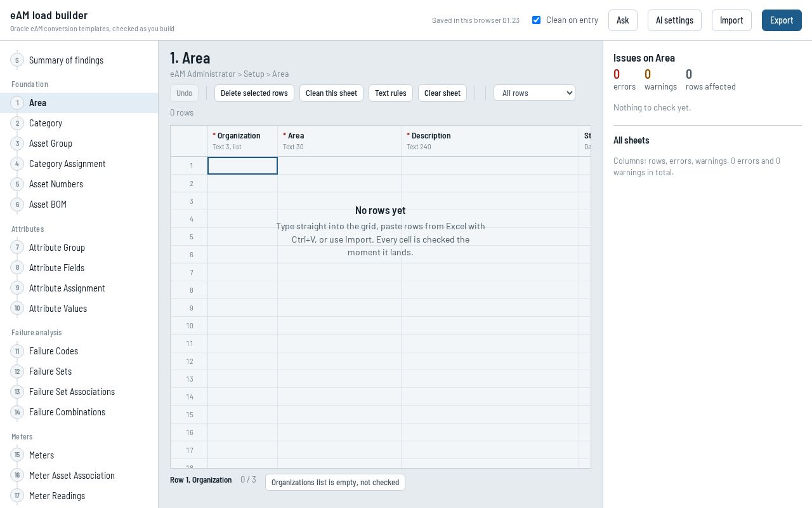
Task: Click Clean this sheet
Action: pos(331,93)
